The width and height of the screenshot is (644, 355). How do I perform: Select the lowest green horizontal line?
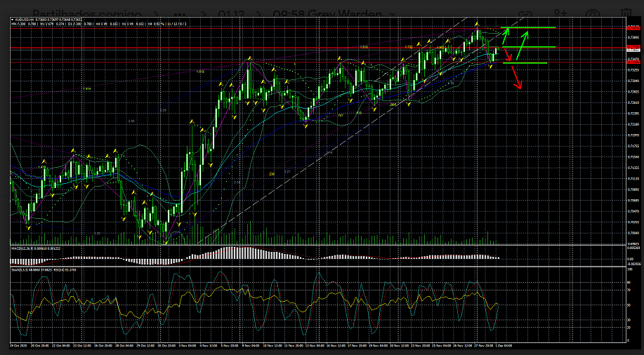[527, 63]
